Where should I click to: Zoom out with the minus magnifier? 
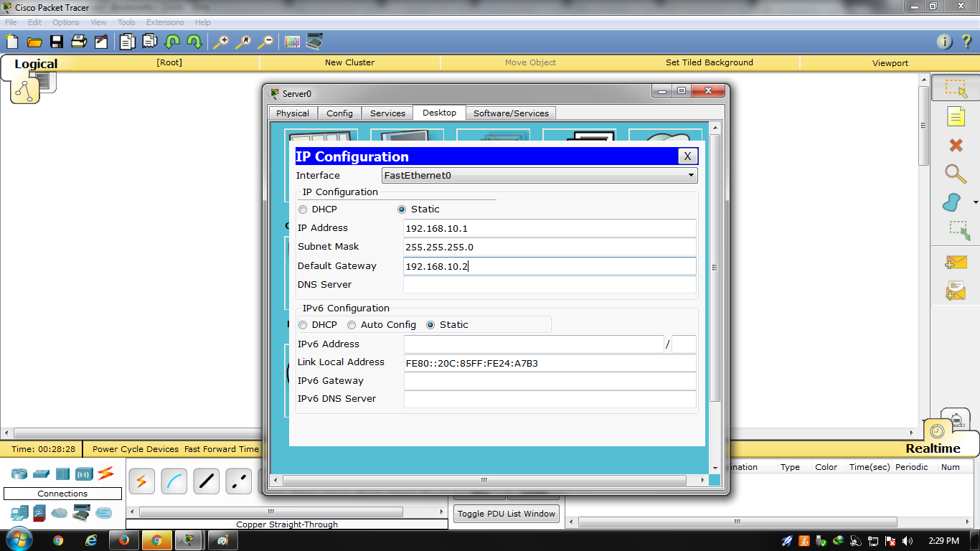(265, 42)
